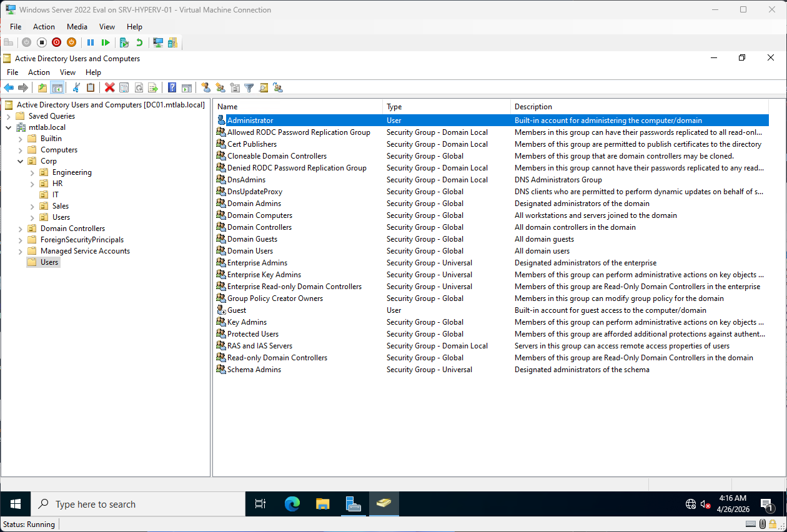Expand the Domain Controllers node
787x532 pixels.
(x=20, y=229)
